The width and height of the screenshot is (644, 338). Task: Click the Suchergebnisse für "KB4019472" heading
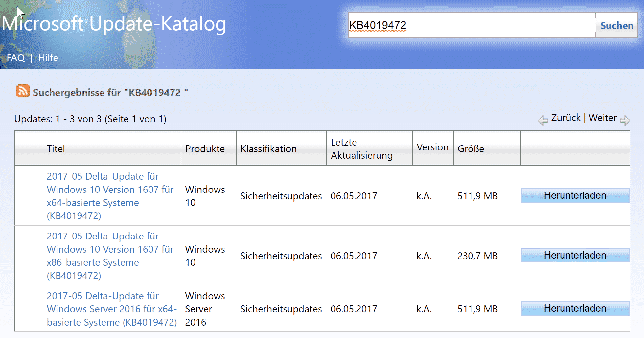110,93
